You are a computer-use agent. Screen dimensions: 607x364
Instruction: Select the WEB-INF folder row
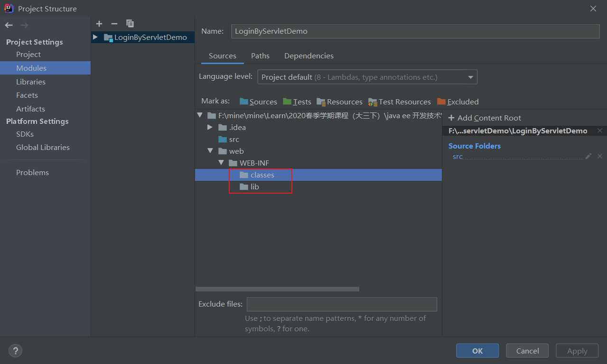pyautogui.click(x=318, y=163)
